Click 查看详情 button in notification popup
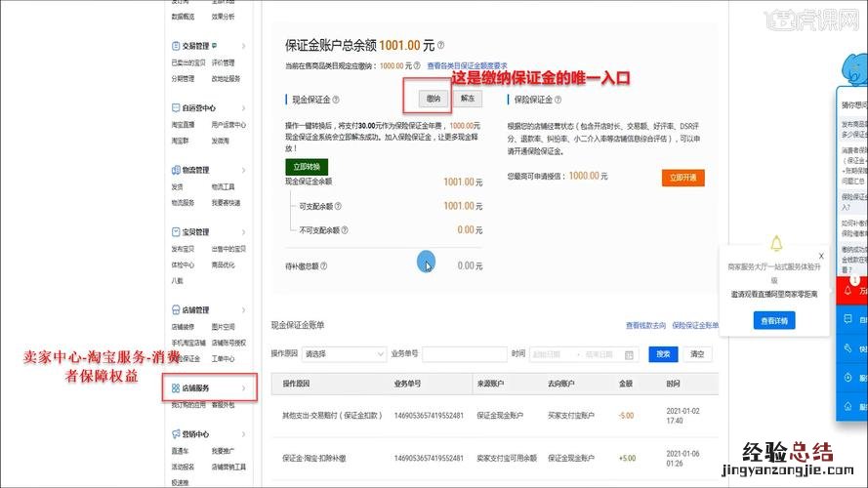Viewport: 868px width, 488px height. tap(773, 320)
